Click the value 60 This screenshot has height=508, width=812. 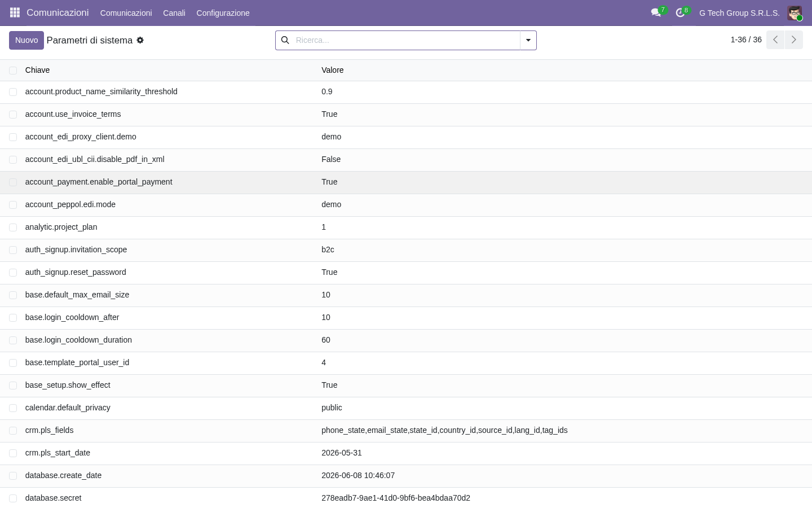(x=326, y=340)
